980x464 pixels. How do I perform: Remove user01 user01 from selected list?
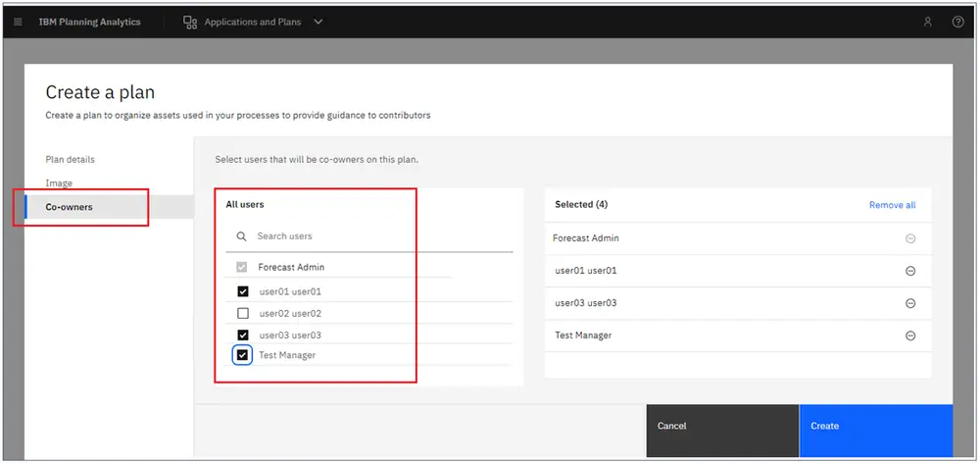[x=910, y=271]
